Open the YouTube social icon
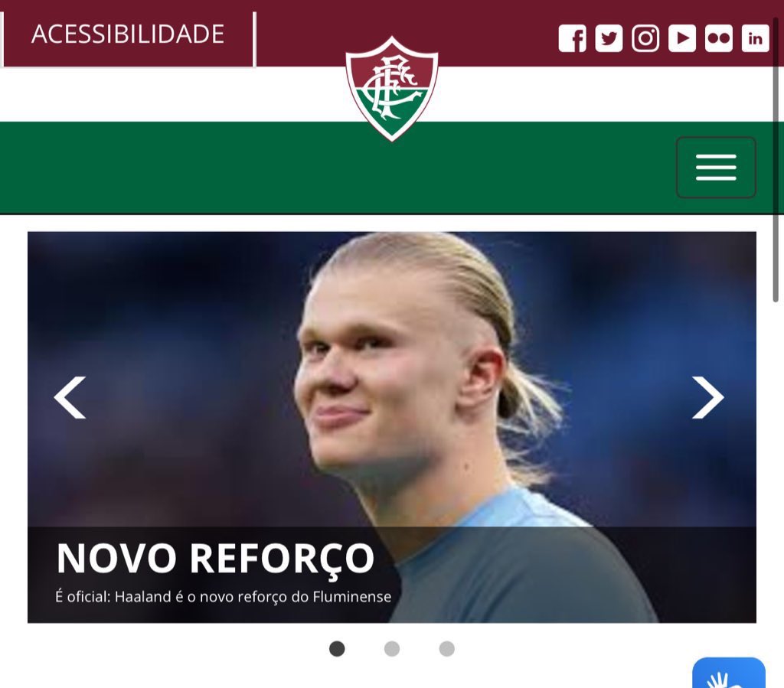The image size is (784, 688). [x=682, y=38]
